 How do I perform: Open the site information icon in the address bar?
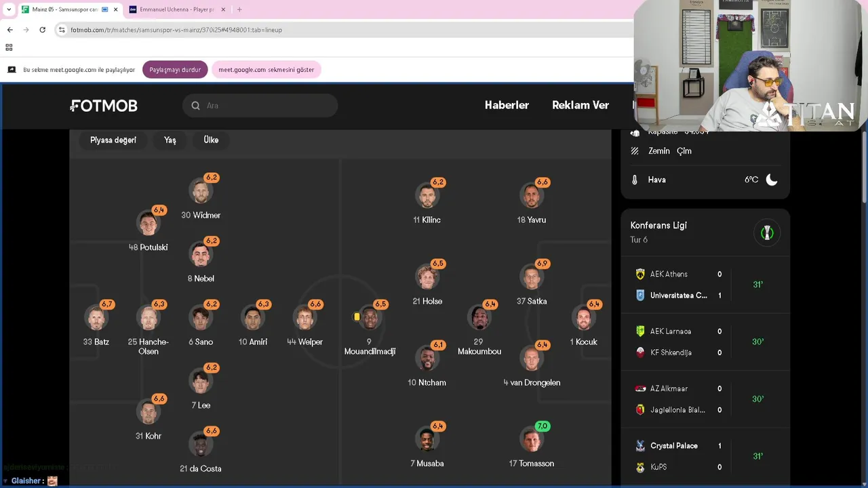click(62, 30)
